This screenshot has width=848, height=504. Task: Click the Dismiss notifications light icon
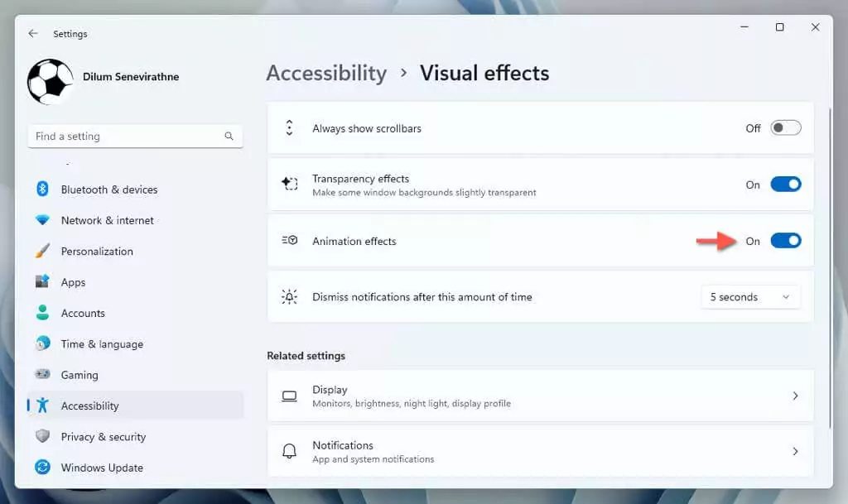(x=289, y=296)
